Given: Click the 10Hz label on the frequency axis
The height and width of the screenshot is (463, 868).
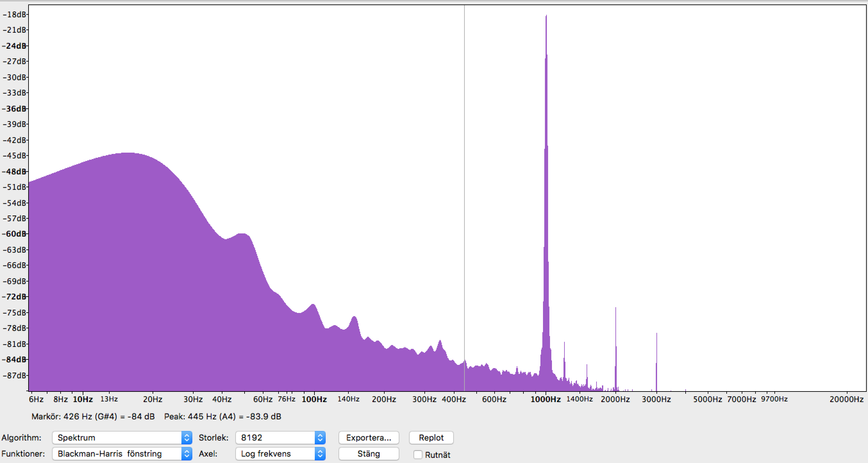Looking at the screenshot, I should (83, 399).
